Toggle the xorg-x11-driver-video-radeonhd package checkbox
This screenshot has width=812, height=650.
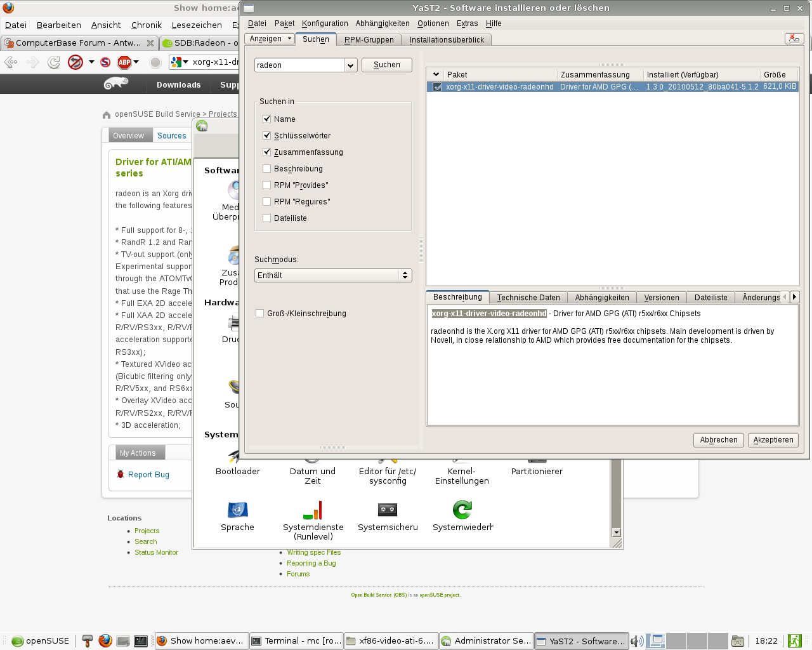coord(437,87)
